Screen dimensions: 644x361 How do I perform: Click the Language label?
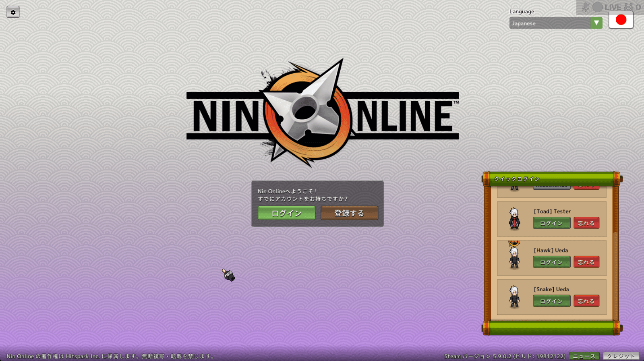click(522, 12)
